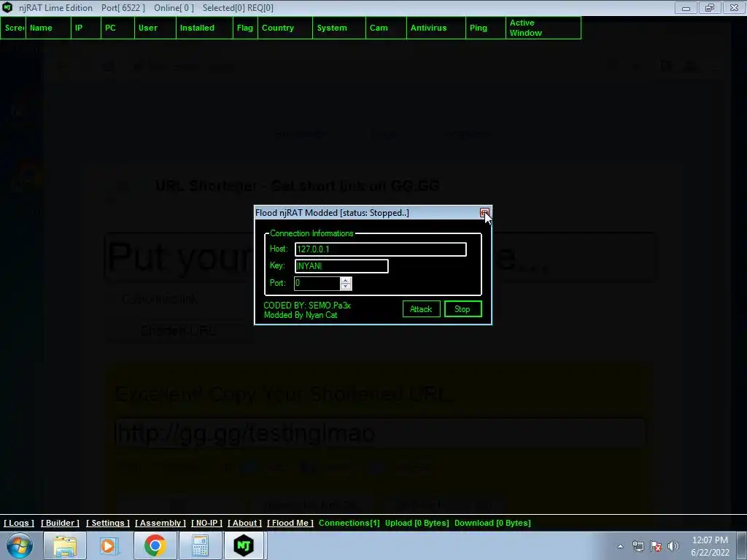Open the Builder menu item
Image resolution: width=747 pixels, height=560 pixels.
pyautogui.click(x=60, y=523)
